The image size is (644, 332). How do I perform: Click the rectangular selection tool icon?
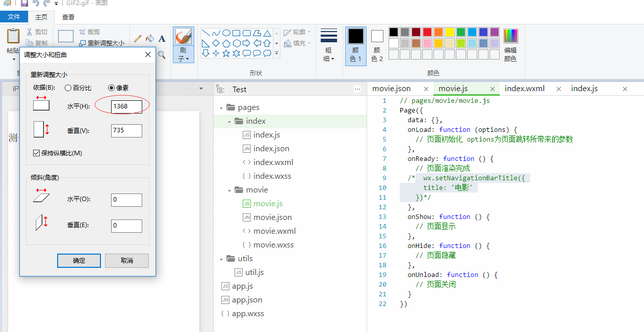(66, 36)
